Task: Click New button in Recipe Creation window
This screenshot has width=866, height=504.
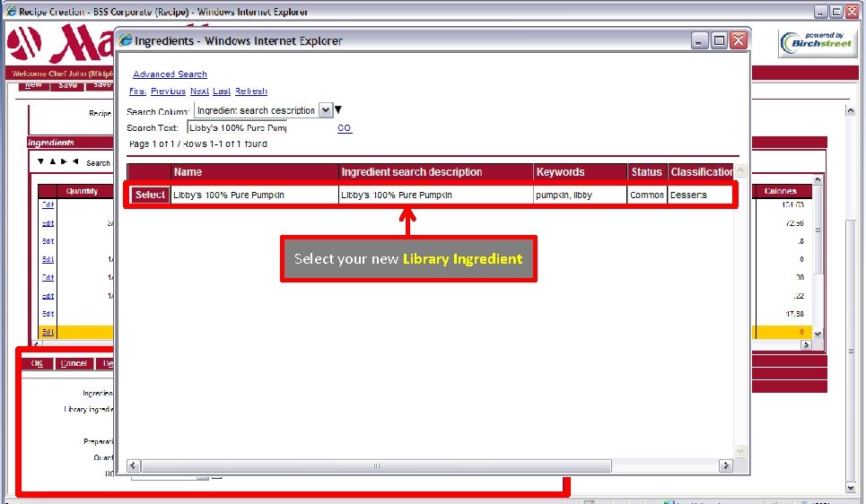Action: point(33,85)
